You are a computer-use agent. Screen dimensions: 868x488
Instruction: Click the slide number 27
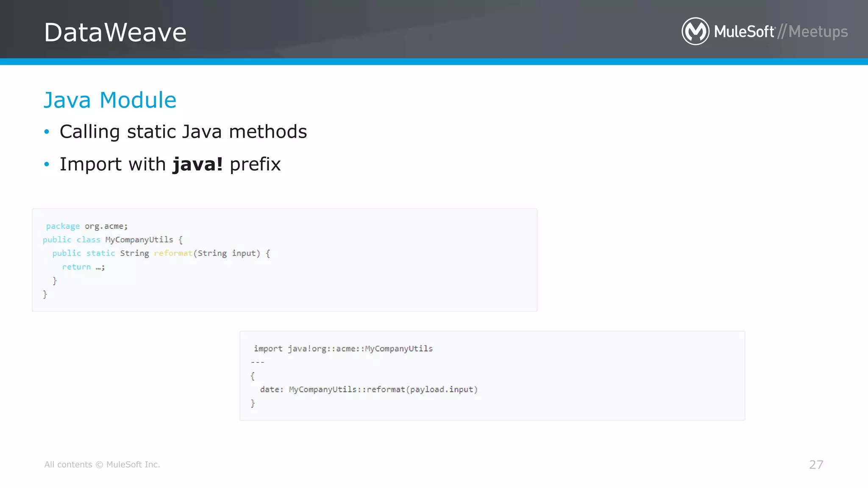point(816,465)
